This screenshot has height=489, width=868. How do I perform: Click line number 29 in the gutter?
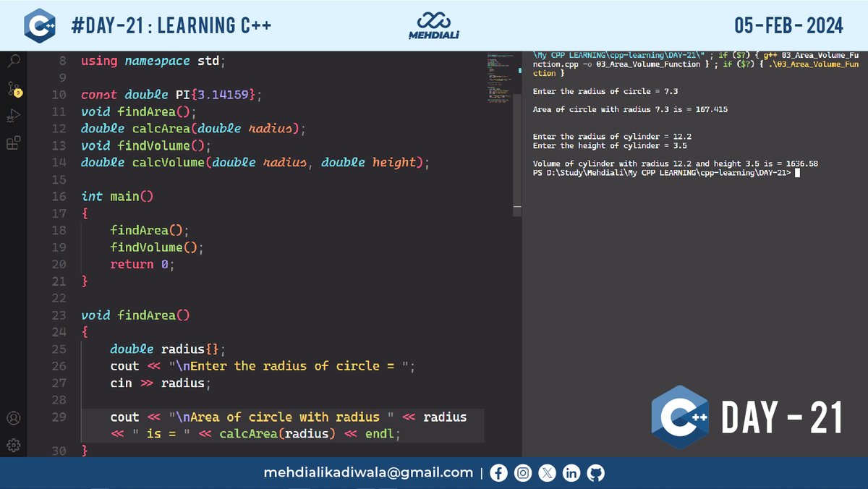(x=59, y=417)
